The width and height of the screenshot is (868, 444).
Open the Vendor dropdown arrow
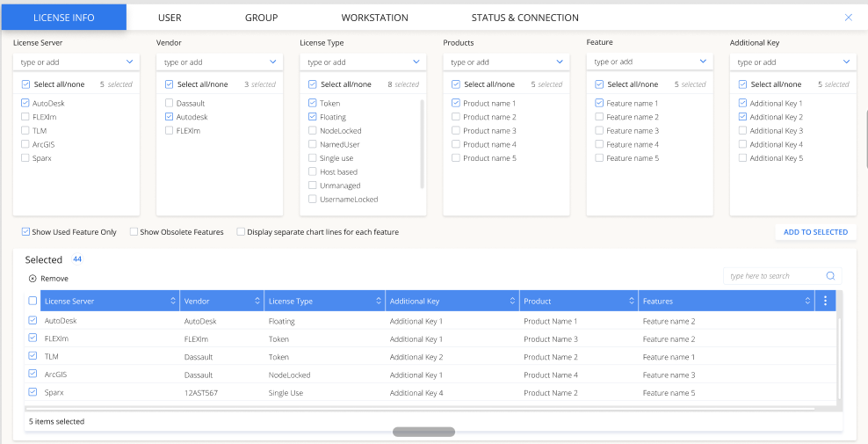coord(273,62)
